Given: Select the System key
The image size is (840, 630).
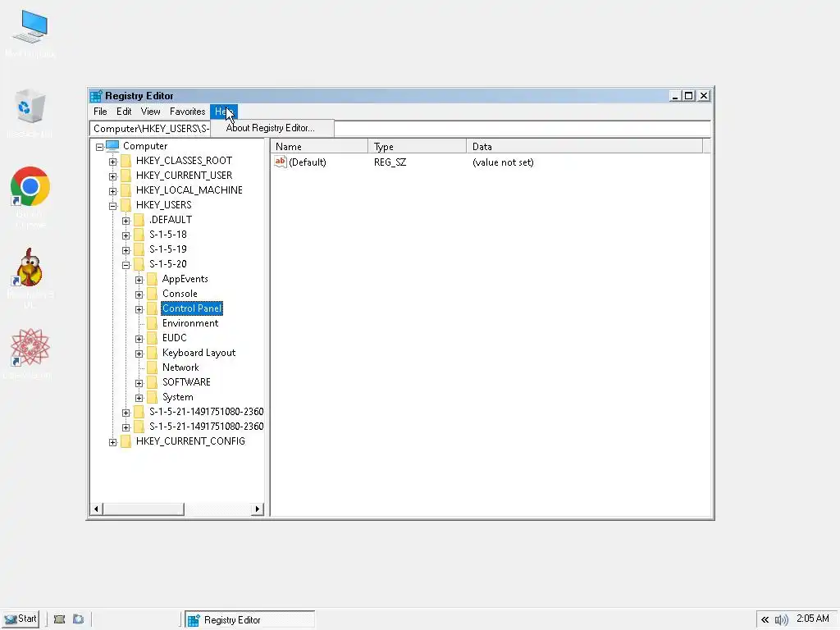Looking at the screenshot, I should click(x=178, y=397).
